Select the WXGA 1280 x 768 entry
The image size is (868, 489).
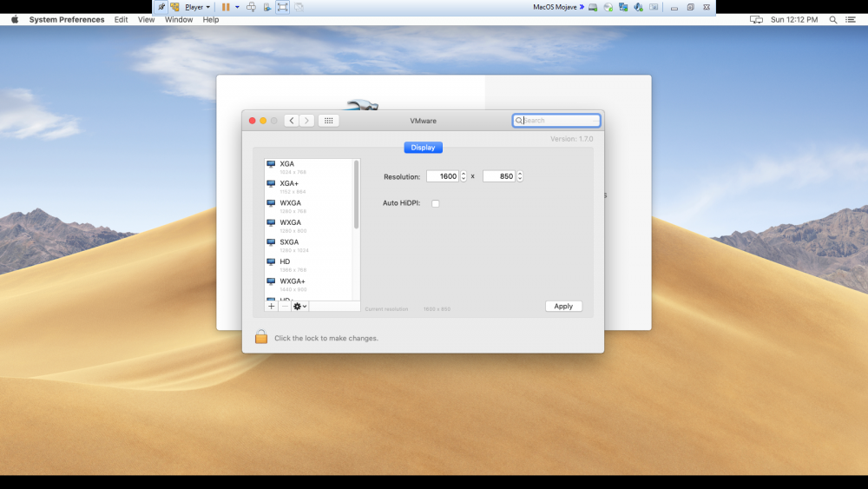click(309, 207)
